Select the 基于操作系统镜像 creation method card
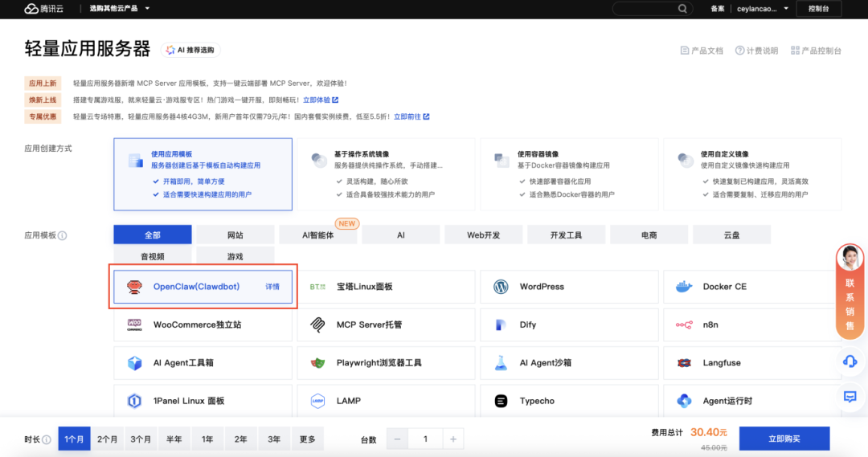The width and height of the screenshot is (868, 457). (386, 174)
